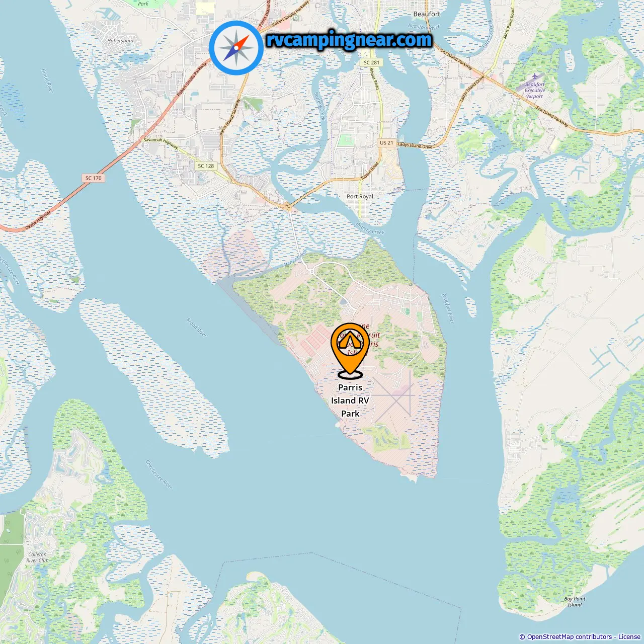Click the SC 128 route shield
This screenshot has height=644, width=644.
(206, 166)
